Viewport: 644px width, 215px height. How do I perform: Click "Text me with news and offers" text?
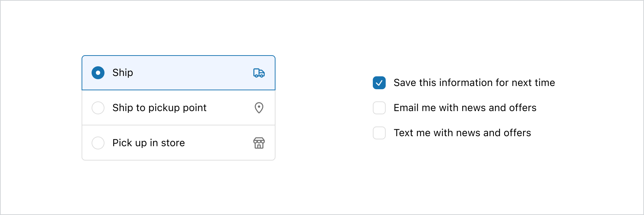(x=462, y=133)
